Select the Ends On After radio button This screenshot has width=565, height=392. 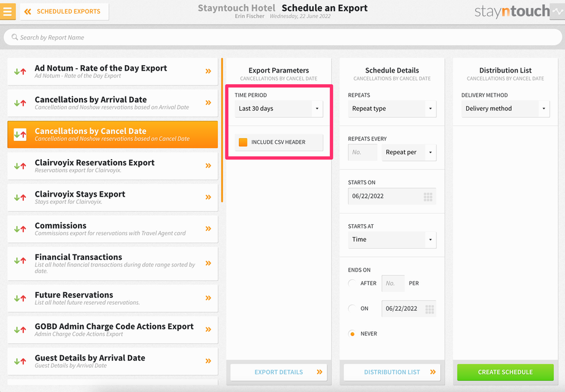pos(352,283)
